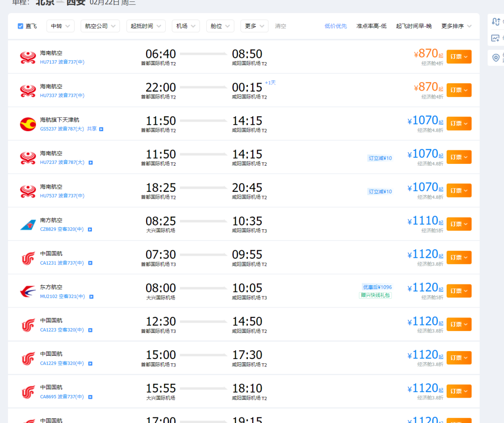Open the 机场 airport filter dropdown

[186, 26]
